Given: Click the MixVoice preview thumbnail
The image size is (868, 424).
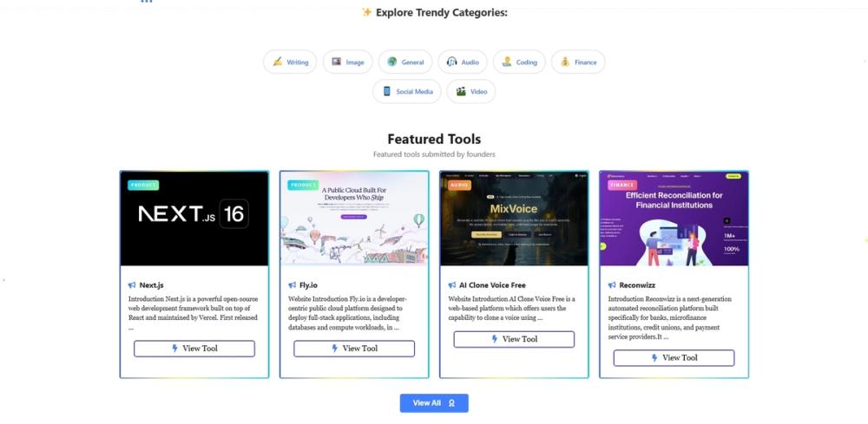Looking at the screenshot, I should (x=514, y=219).
